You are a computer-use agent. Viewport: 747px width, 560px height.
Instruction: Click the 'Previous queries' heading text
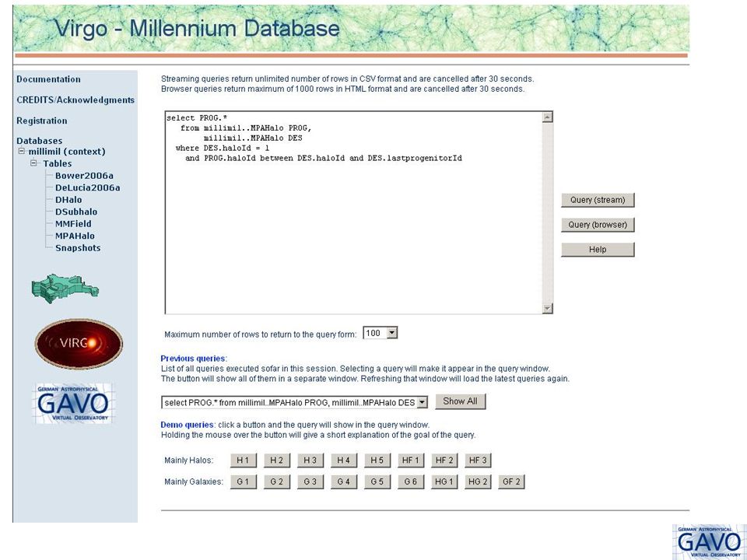click(x=194, y=359)
